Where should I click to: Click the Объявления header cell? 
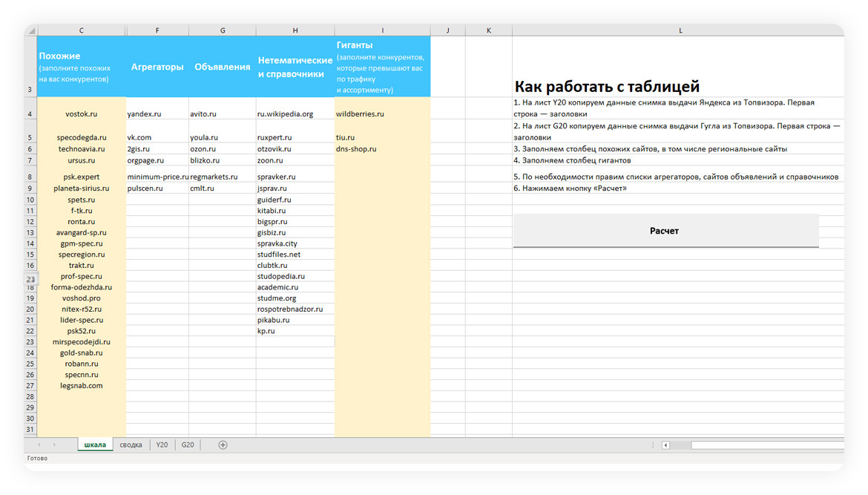tap(223, 67)
